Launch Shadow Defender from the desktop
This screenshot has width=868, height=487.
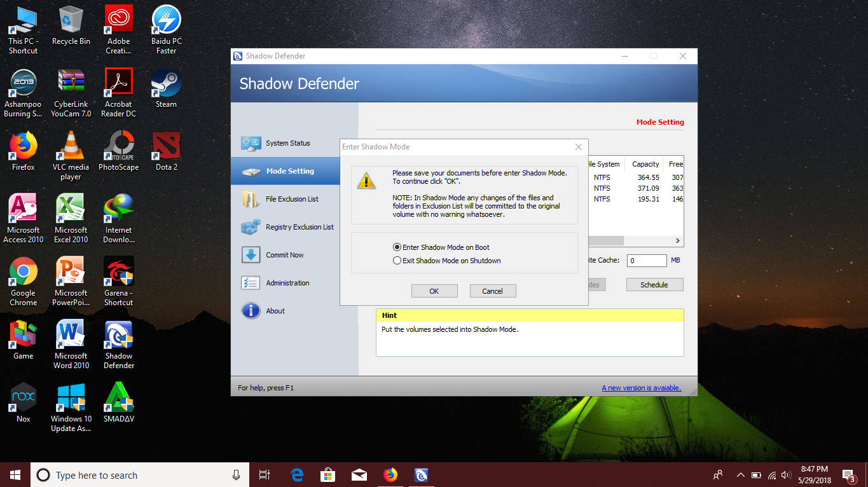point(118,336)
